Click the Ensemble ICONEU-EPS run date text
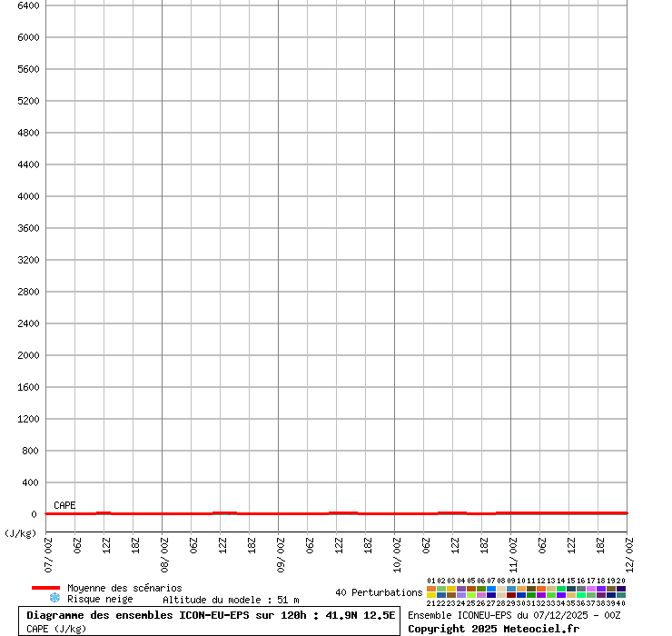The width and height of the screenshot is (672, 636). click(514, 615)
